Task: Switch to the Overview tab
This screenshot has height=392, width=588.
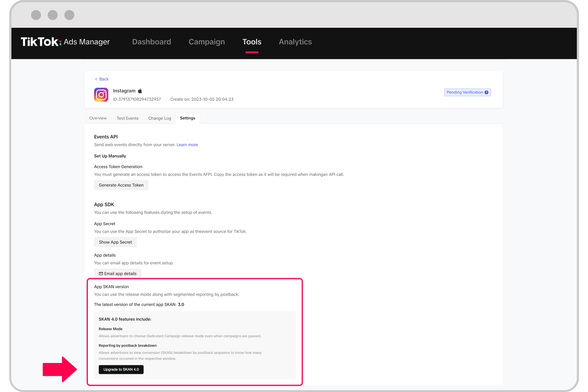Action: click(98, 118)
